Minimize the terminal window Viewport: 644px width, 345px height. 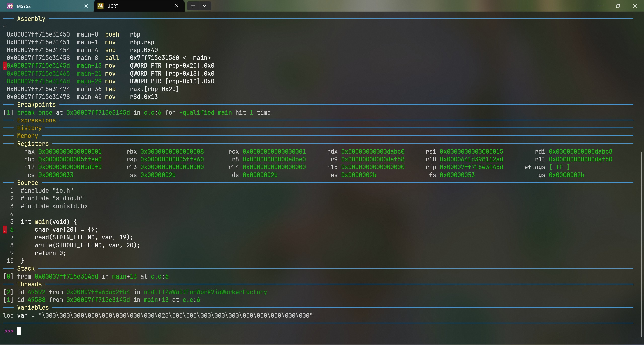coord(600,6)
